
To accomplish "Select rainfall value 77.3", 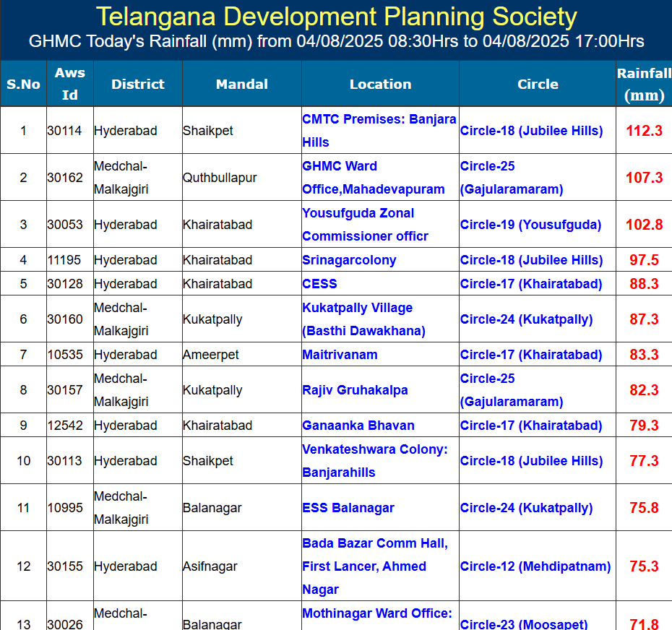I will click(644, 461).
